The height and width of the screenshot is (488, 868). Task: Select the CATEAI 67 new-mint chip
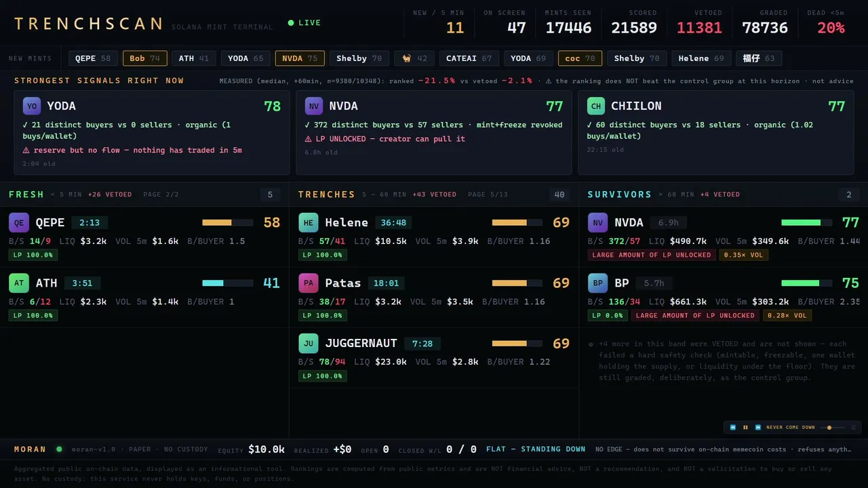[x=469, y=58]
